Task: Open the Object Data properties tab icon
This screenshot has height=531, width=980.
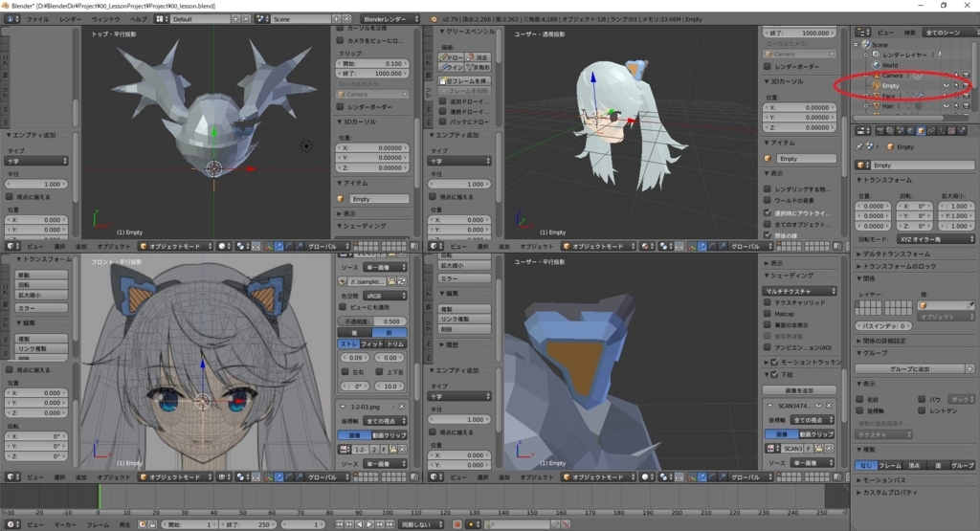Action: click(942, 130)
